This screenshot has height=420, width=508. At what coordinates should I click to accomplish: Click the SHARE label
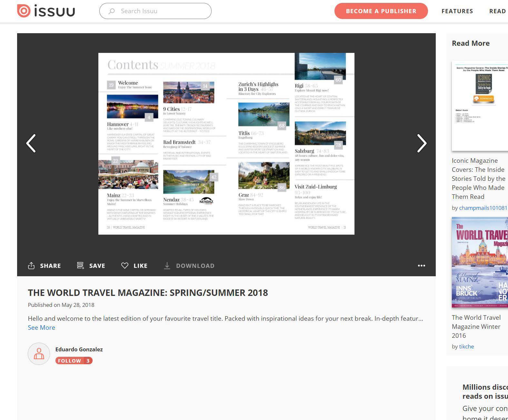(x=50, y=266)
